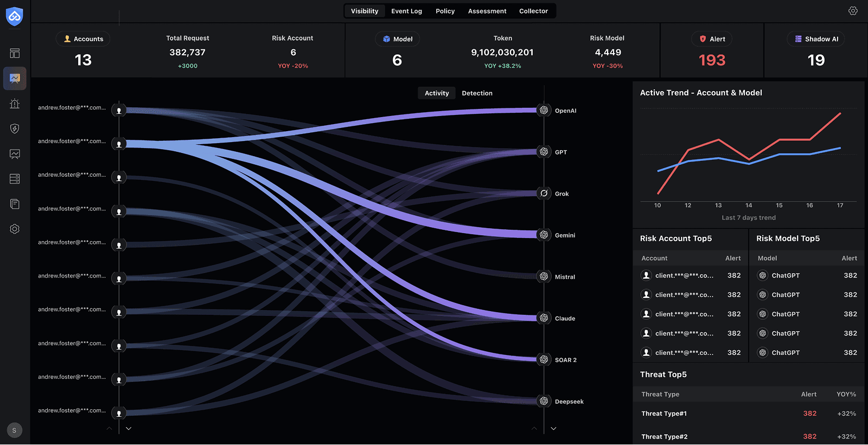Click the account node with highlighted flows
868x445 pixels.
click(119, 144)
